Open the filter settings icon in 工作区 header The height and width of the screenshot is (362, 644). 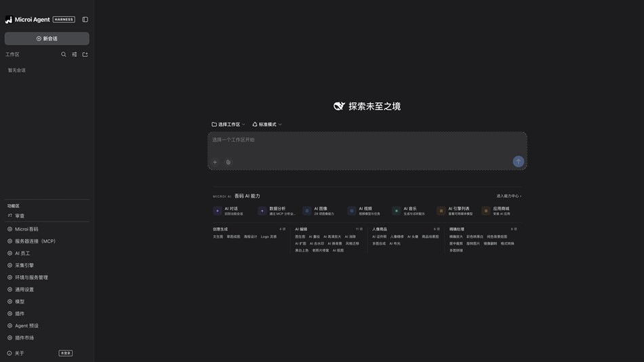[x=75, y=54]
